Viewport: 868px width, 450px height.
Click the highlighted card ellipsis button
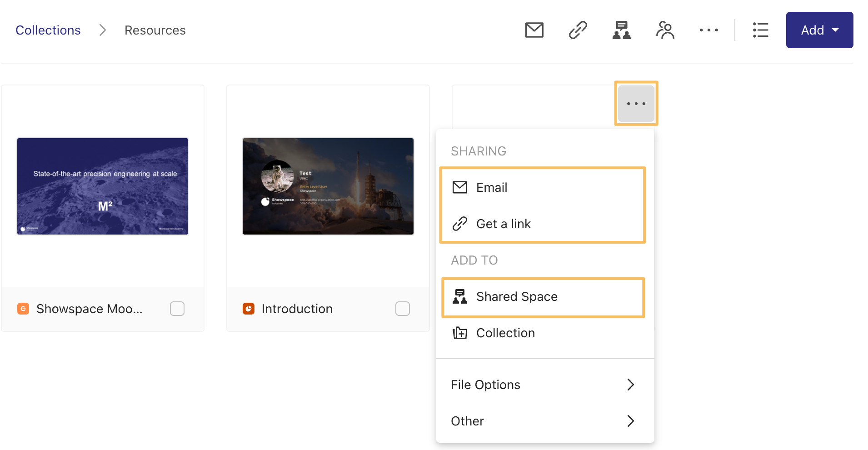point(636,104)
